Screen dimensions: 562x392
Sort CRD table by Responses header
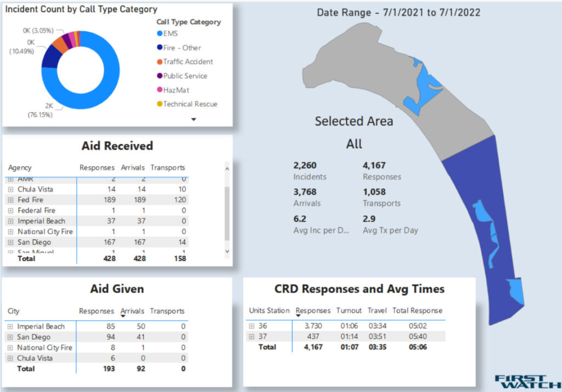[313, 310]
